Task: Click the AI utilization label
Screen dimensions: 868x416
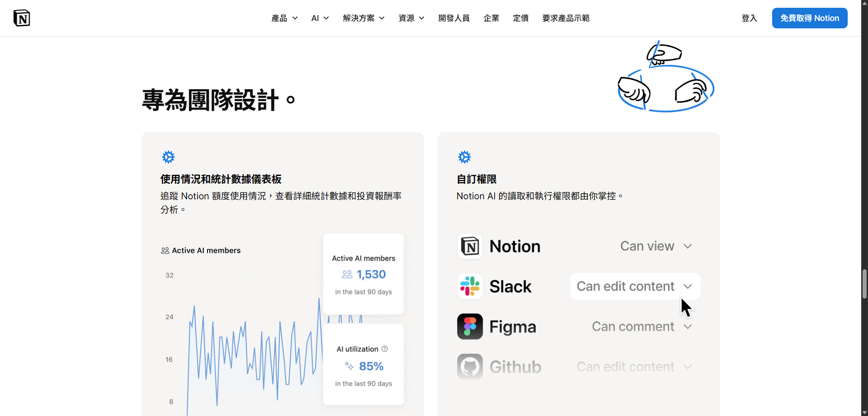Action: (x=357, y=349)
